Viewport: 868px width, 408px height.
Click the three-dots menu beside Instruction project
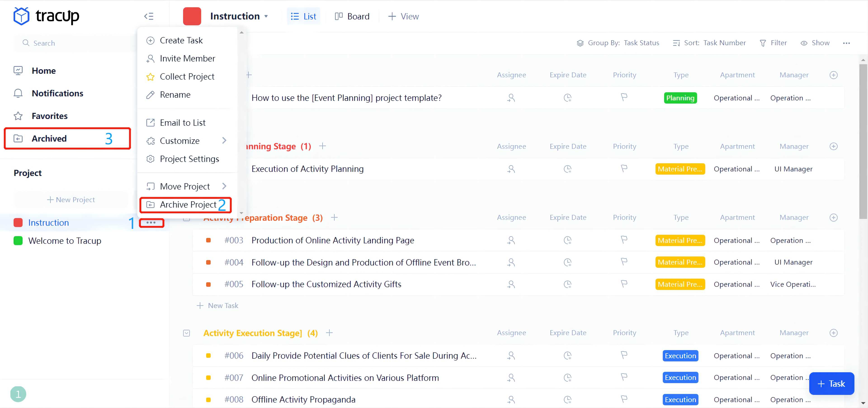tap(151, 223)
